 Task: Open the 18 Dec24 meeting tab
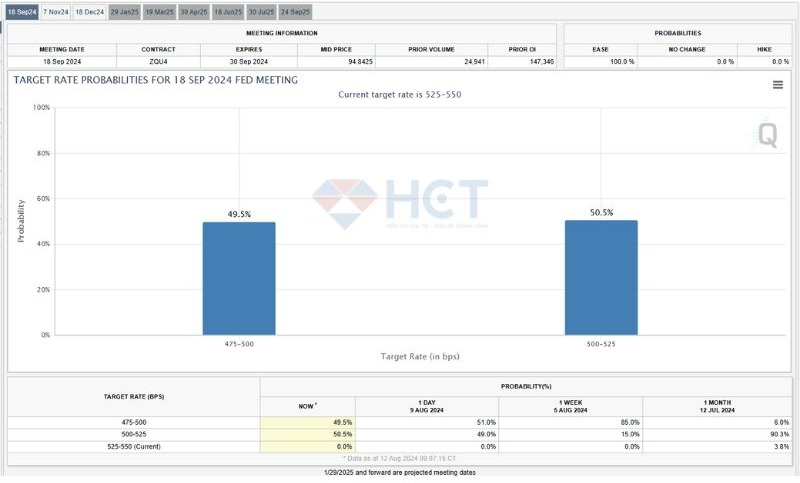pos(89,12)
